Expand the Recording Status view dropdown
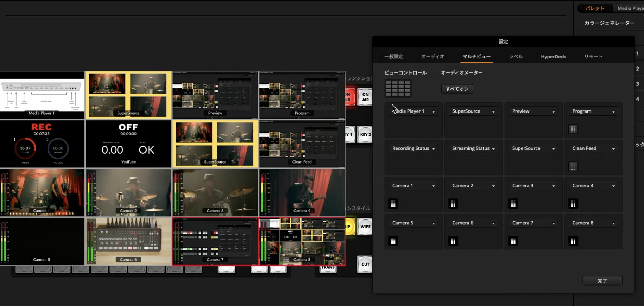The height and width of the screenshot is (306, 644). click(413, 148)
